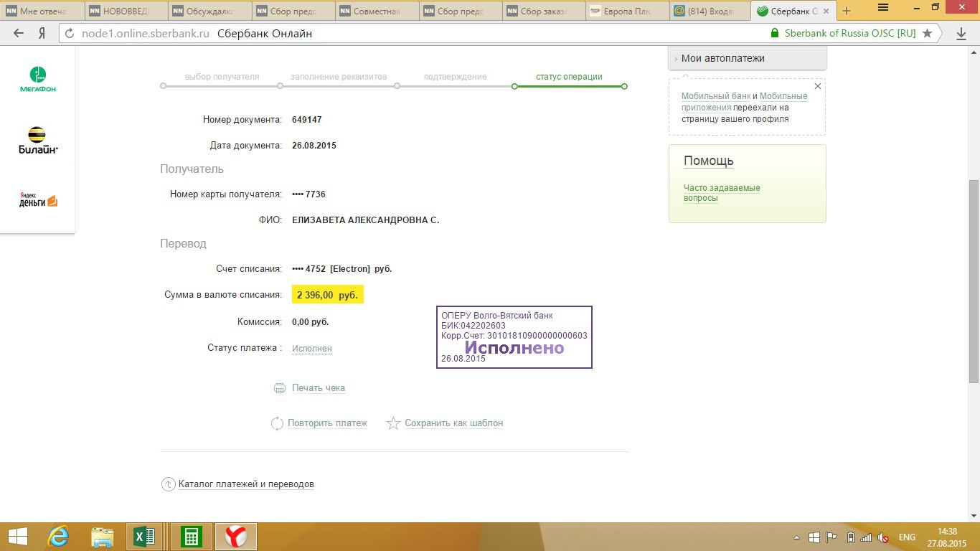Screen dimensions: 980x551
Task: Open File Explorer from the taskbar
Action: click(x=103, y=537)
